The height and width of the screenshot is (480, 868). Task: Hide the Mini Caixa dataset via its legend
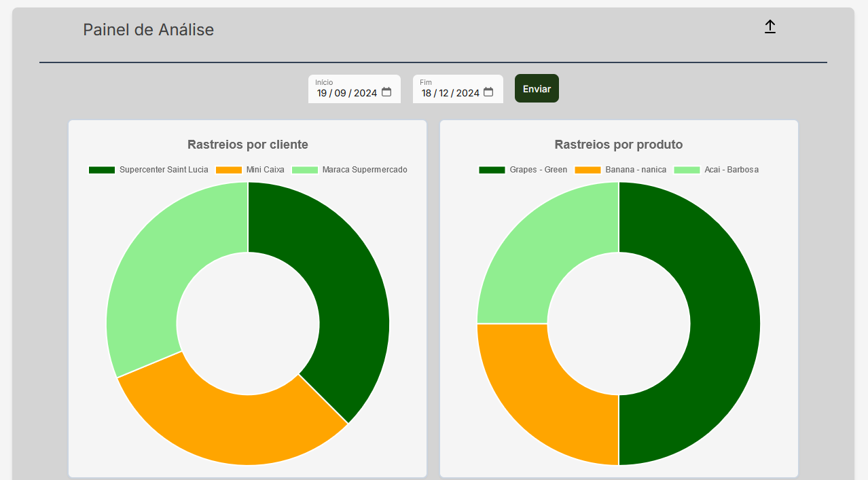click(x=249, y=170)
